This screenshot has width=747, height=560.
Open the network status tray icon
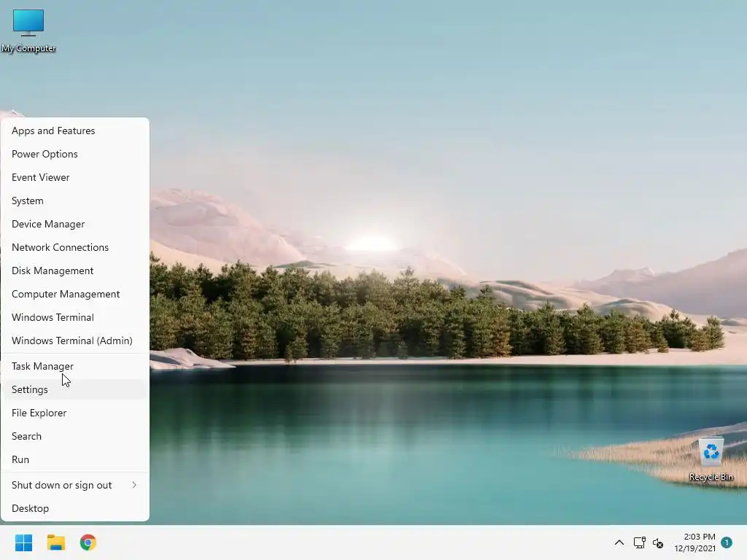coord(639,542)
